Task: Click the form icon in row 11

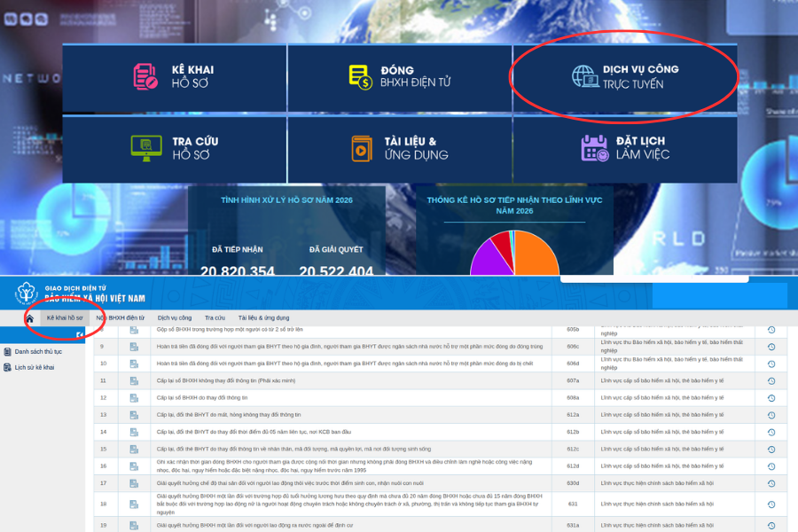Action: 134,380
